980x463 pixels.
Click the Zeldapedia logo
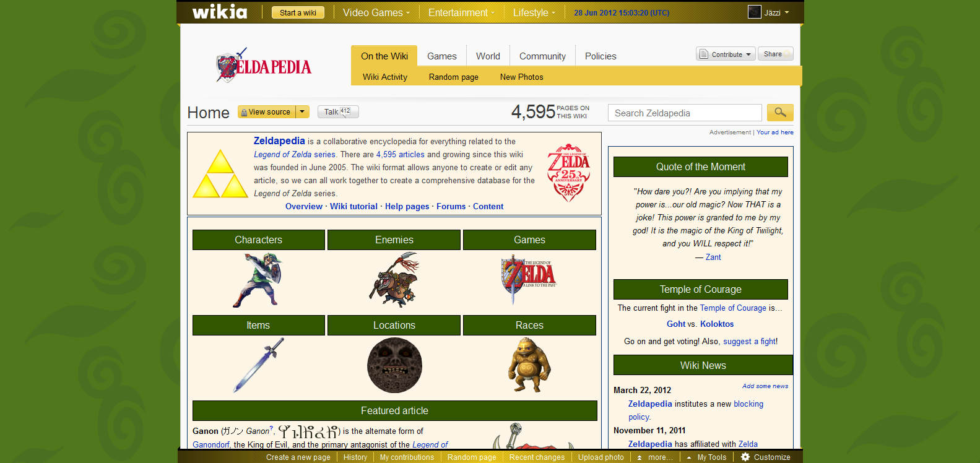[263, 66]
